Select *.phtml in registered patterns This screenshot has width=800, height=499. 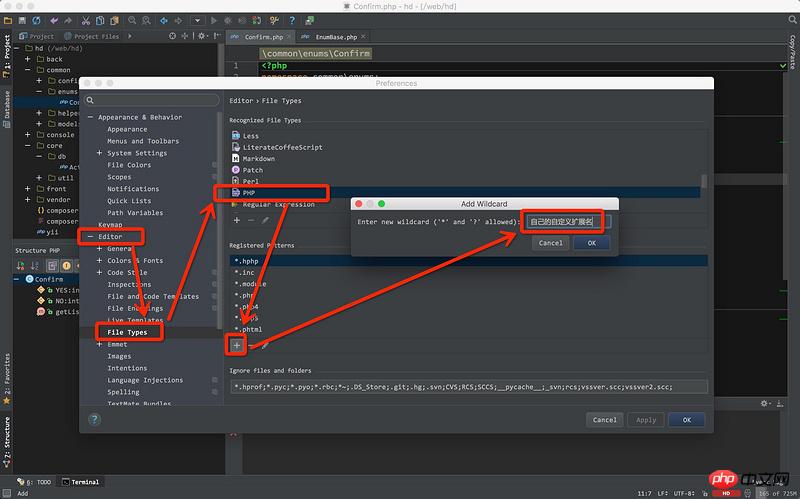pyautogui.click(x=248, y=330)
